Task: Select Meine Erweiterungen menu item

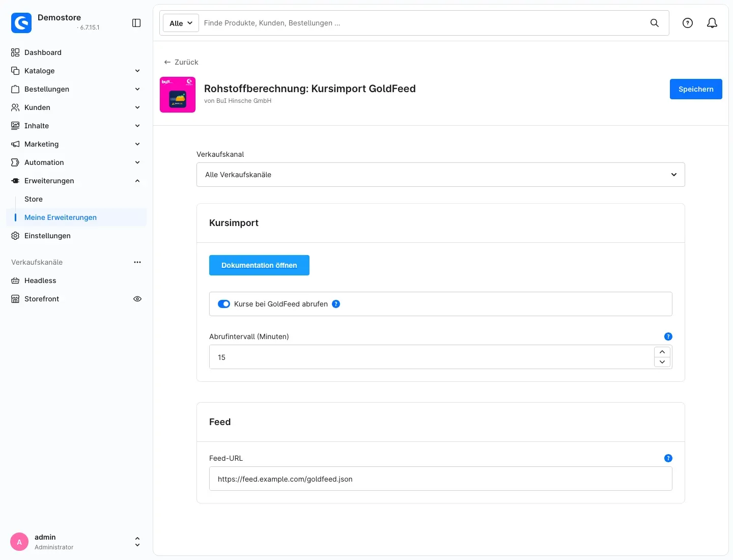Action: pyautogui.click(x=76, y=217)
